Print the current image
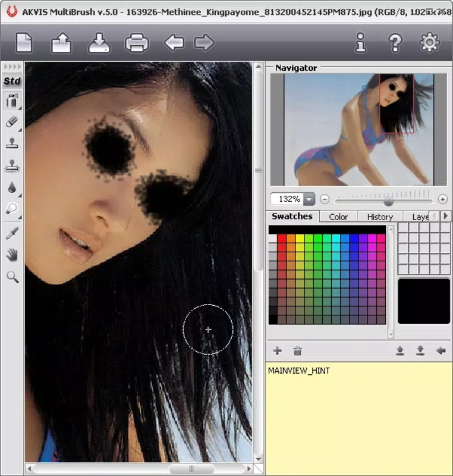Image resolution: width=453 pixels, height=476 pixels. click(137, 43)
